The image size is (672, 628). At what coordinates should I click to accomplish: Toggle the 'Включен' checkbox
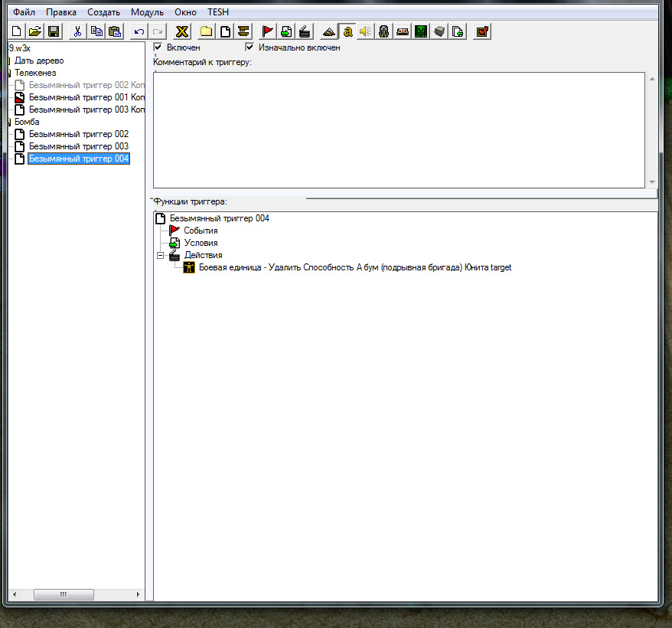pyautogui.click(x=158, y=47)
